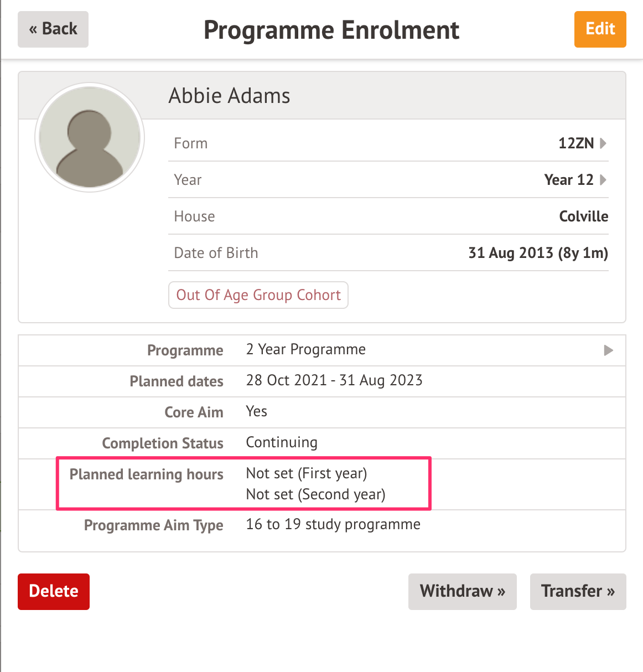Click the Planned dates row
Image resolution: width=643 pixels, height=672 pixels.
point(322,381)
